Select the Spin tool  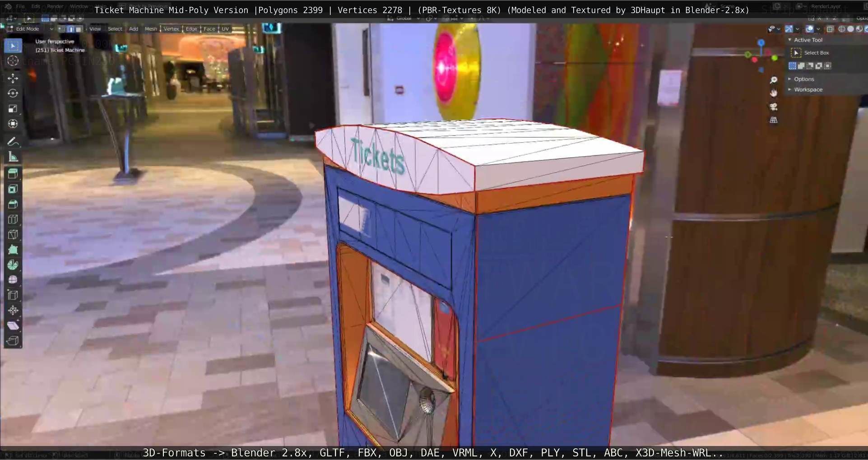tap(13, 265)
